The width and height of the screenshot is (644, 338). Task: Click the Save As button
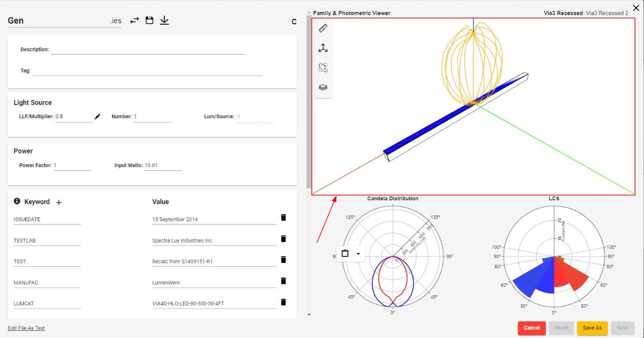(592, 328)
